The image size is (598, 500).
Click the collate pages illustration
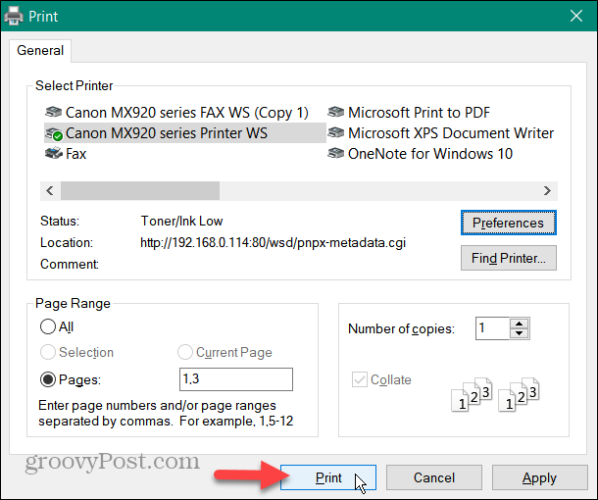(x=495, y=395)
